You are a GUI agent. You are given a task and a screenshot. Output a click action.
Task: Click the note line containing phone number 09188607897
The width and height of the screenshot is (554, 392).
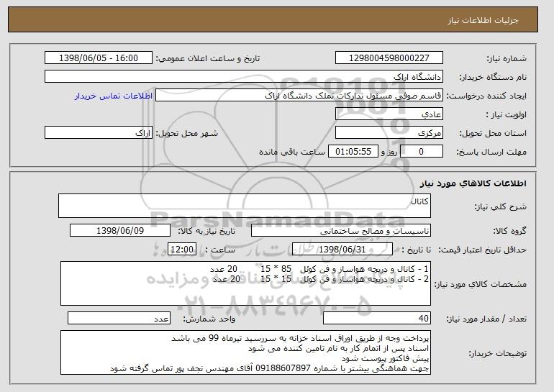point(269,368)
